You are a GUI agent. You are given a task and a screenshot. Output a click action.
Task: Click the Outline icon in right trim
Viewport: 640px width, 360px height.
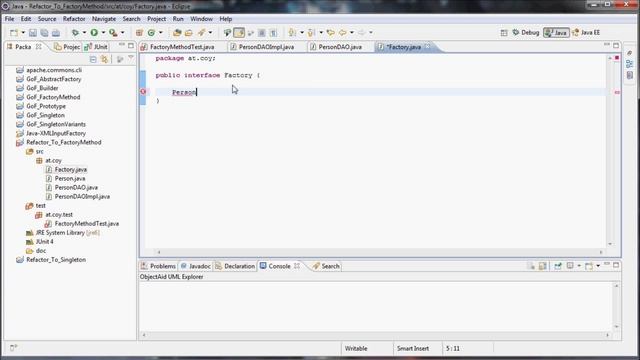pyautogui.click(x=629, y=64)
